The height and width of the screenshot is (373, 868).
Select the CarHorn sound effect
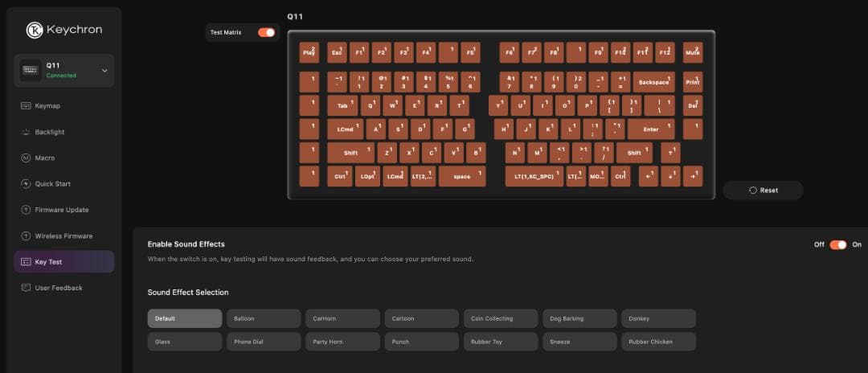point(342,319)
